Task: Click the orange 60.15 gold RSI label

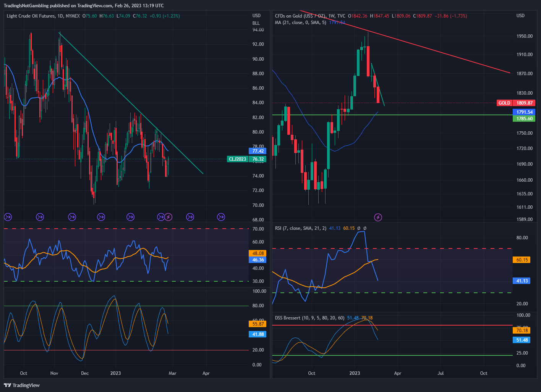Action: (522, 260)
